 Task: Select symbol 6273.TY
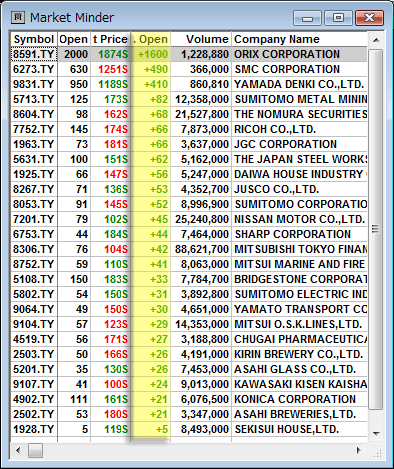(x=34, y=69)
